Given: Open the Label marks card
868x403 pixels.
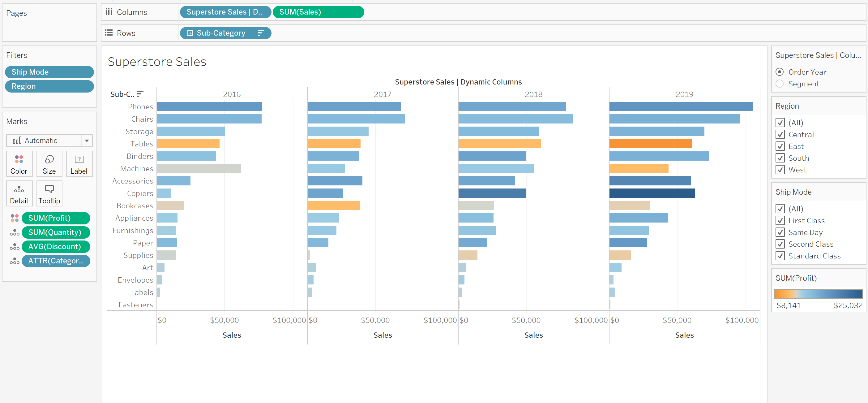Looking at the screenshot, I should (79, 164).
